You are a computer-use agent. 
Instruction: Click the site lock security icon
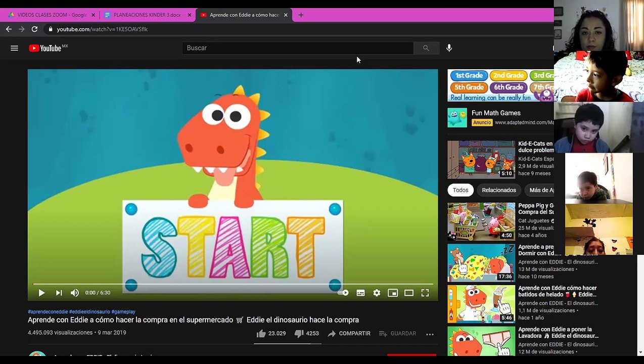(50, 29)
